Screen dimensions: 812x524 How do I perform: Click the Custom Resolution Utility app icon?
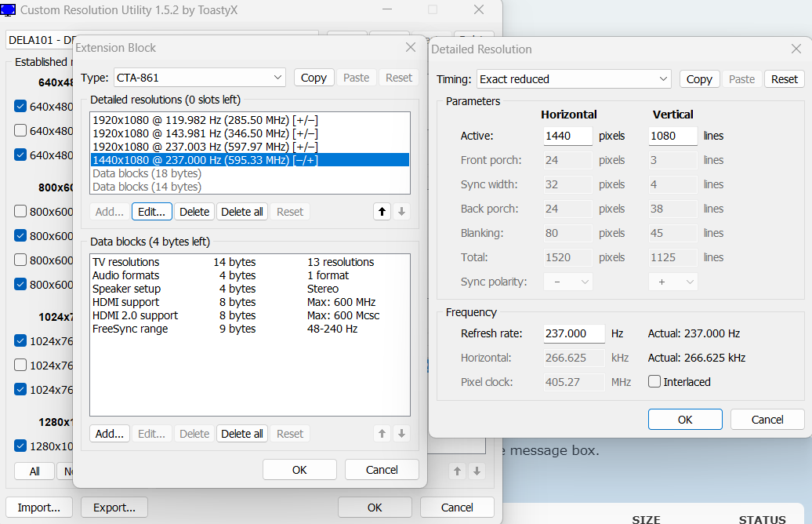tap(9, 10)
